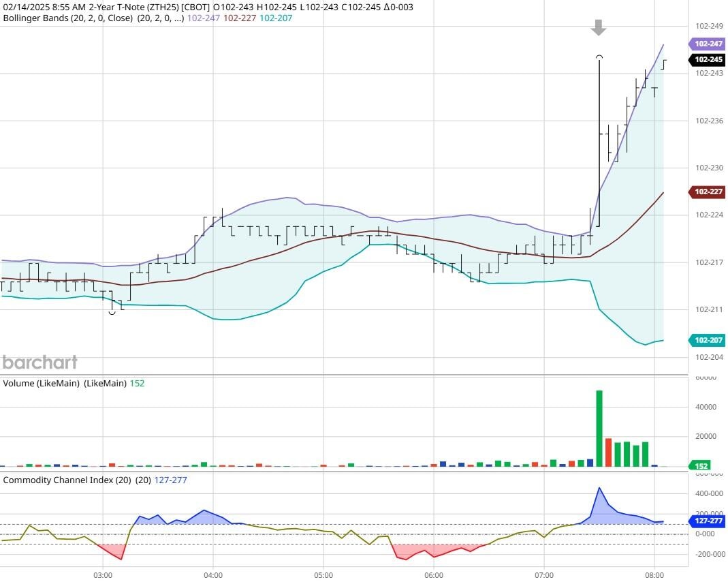Screen dimensions: 728x584
Task: Select the maroon 102-227 middle band price flag
Action: [x=706, y=192]
